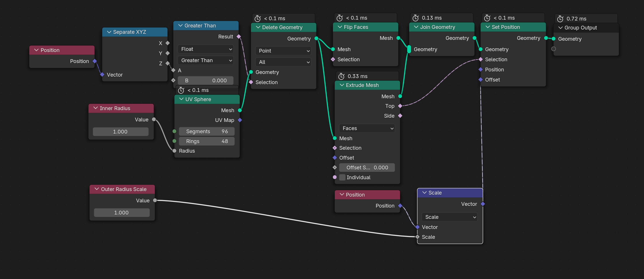Screen dimensions: 644x279
Task: Open the Faces mode dropdown in Extrude Mesh
Action: click(367, 128)
